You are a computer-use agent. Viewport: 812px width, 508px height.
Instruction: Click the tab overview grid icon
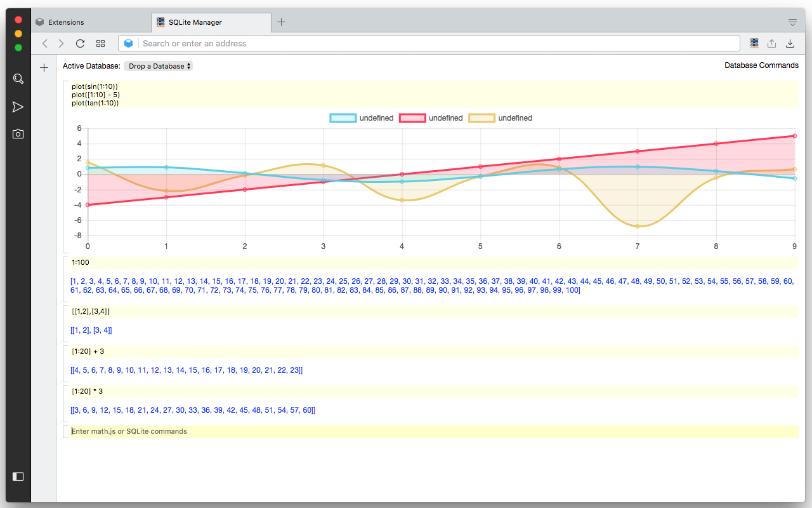point(100,43)
